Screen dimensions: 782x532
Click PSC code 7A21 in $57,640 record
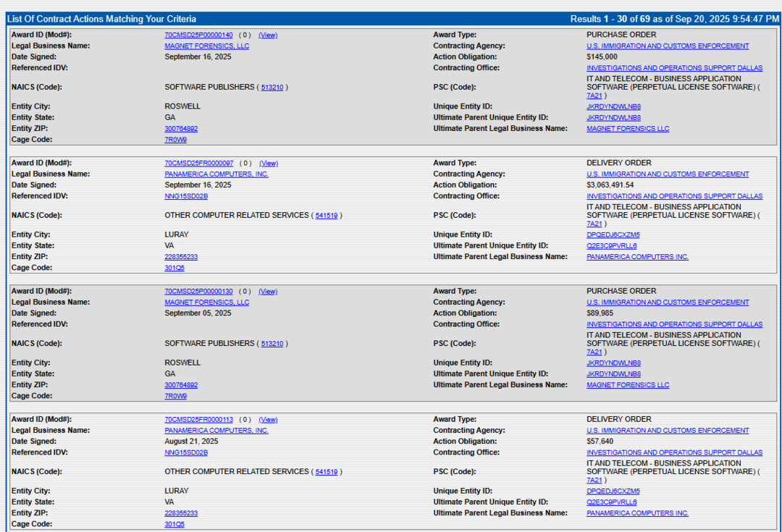594,480
